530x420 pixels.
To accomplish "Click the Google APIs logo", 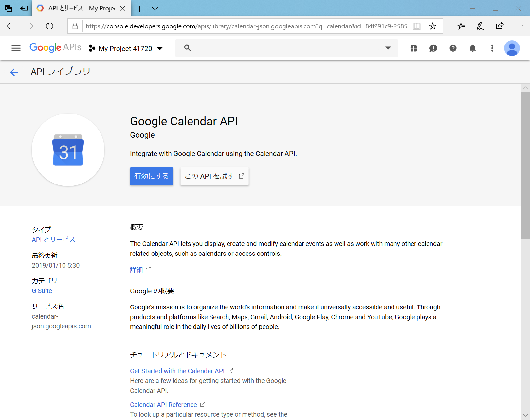I will [x=55, y=48].
